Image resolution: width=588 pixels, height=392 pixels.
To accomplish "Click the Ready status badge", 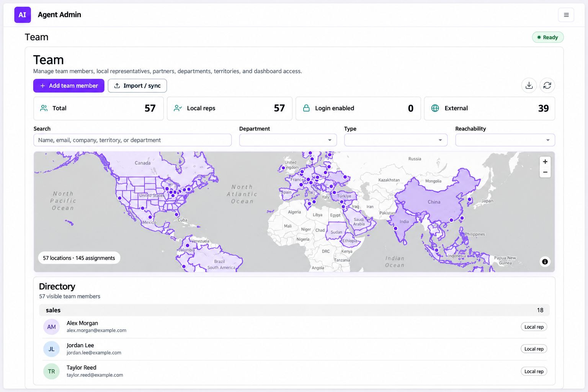I will [548, 37].
